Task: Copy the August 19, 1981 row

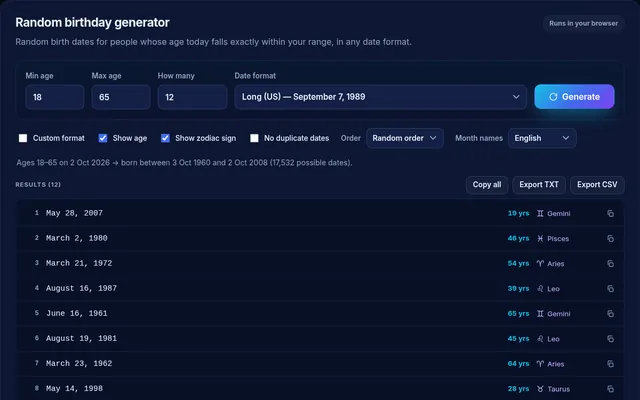Action: [610, 339]
